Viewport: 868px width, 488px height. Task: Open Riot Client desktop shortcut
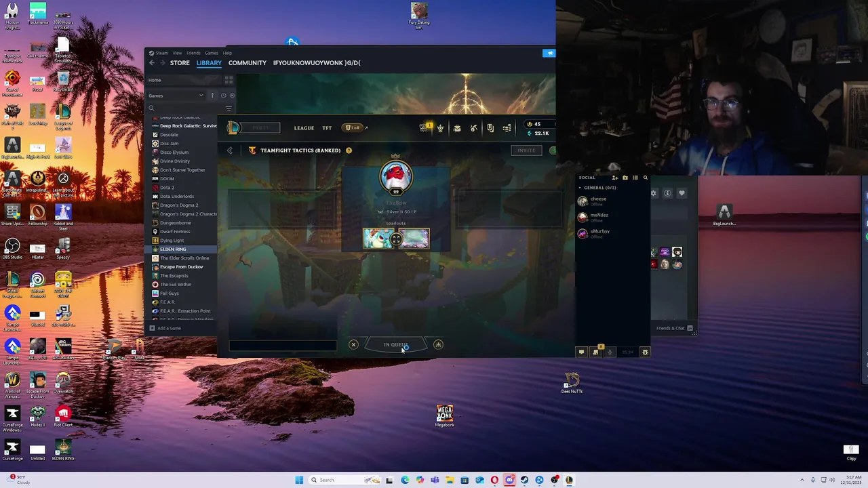[63, 417]
